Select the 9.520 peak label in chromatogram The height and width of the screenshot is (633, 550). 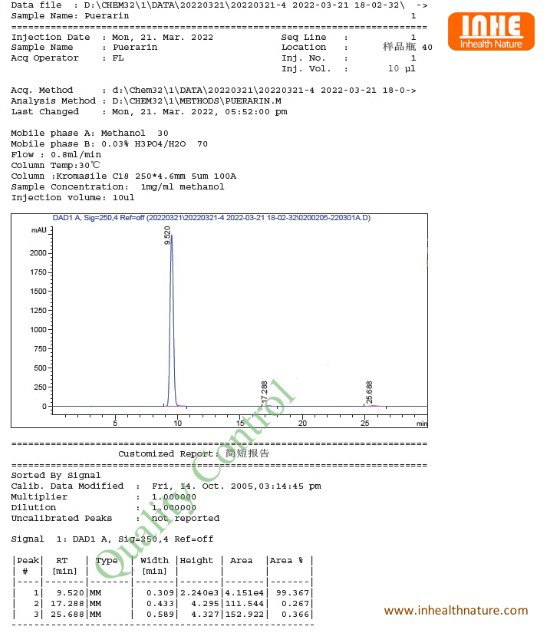[x=167, y=235]
